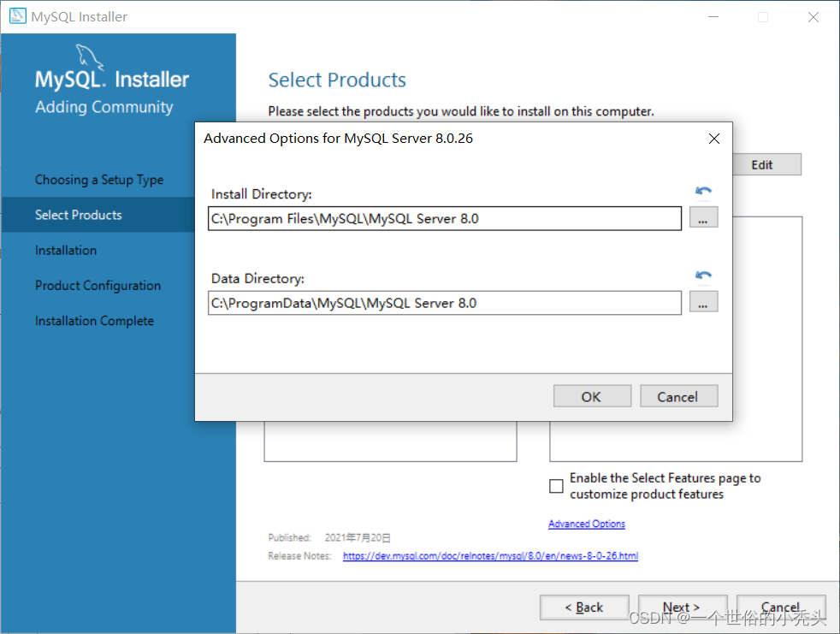Viewport: 840px width, 634px height.
Task: Cancel the MySQL Installer wizard
Action: click(780, 607)
